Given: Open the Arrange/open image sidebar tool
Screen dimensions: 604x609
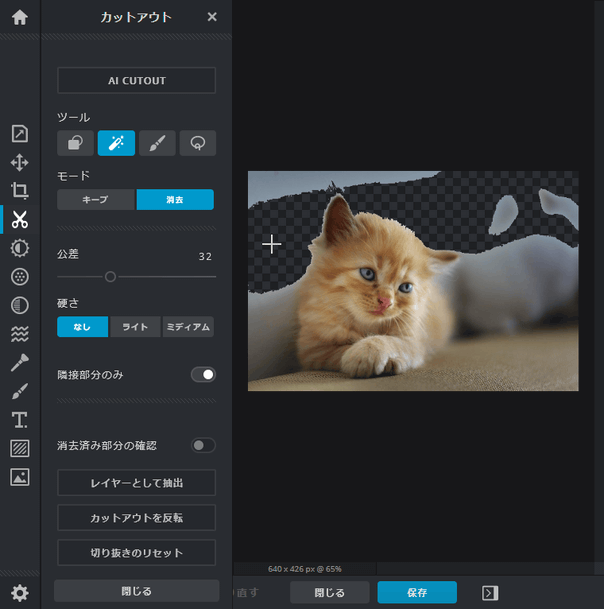Looking at the screenshot, I should pyautogui.click(x=19, y=134).
